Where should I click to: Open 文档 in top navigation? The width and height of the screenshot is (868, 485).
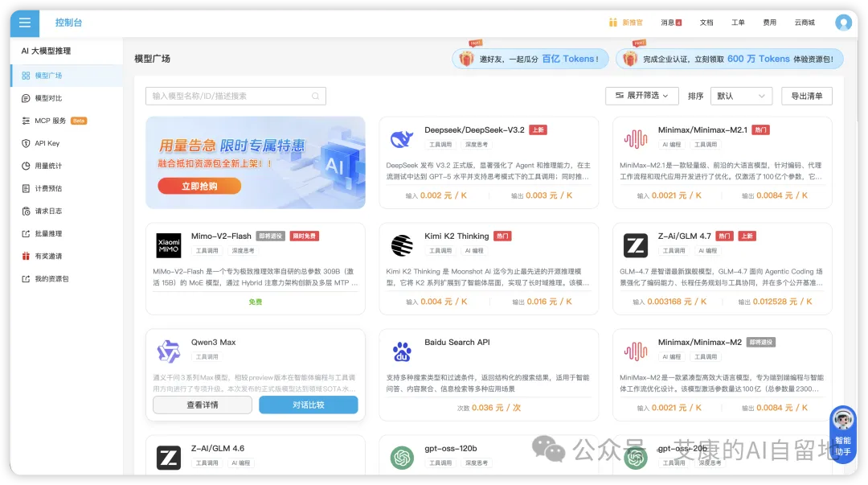click(706, 23)
